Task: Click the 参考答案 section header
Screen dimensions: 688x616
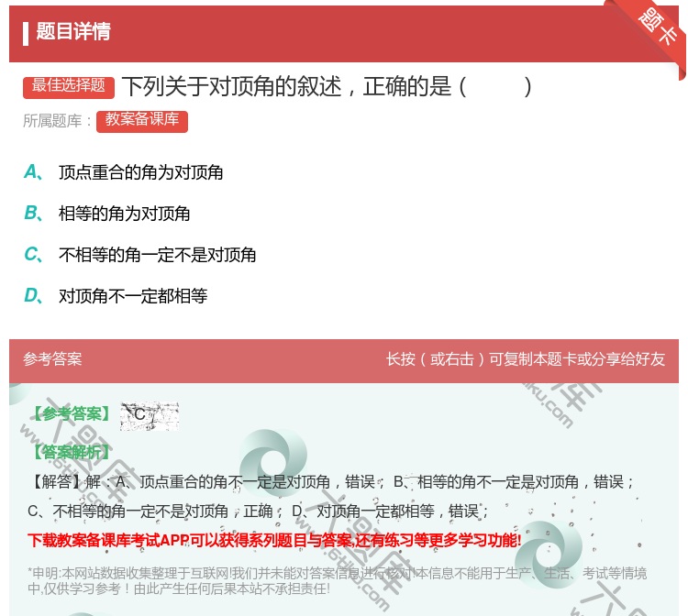Action: pos(52,359)
